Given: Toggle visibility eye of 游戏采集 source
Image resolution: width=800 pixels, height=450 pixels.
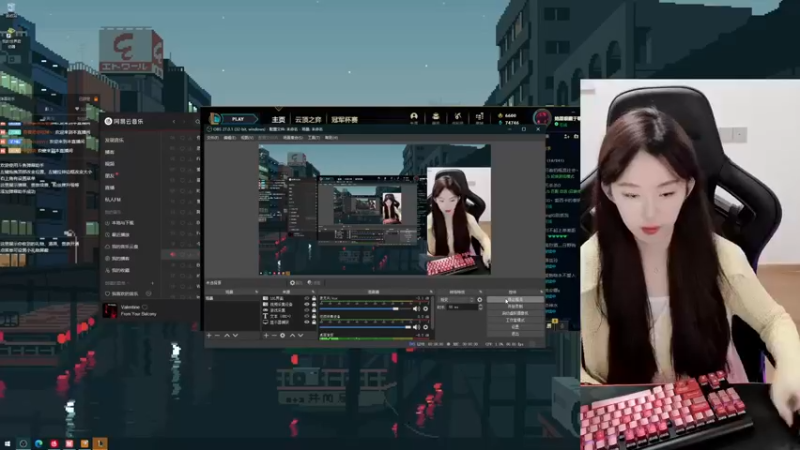Looking at the screenshot, I should (307, 310).
